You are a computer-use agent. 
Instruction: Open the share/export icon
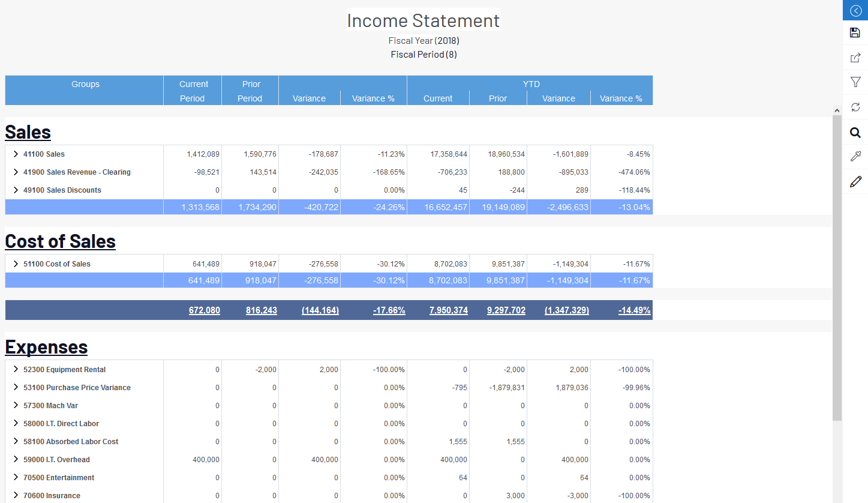coord(855,58)
